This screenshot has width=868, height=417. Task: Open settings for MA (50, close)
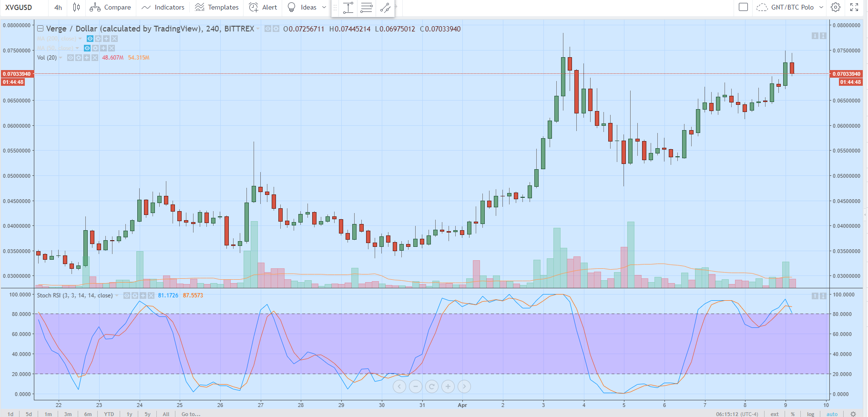pos(95,48)
